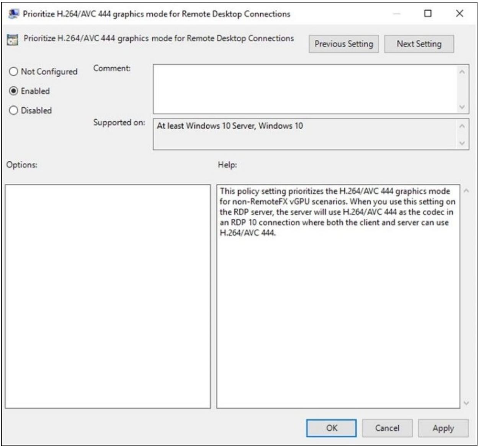Close the policy dialog window
The height and width of the screenshot is (448, 479).
point(459,14)
